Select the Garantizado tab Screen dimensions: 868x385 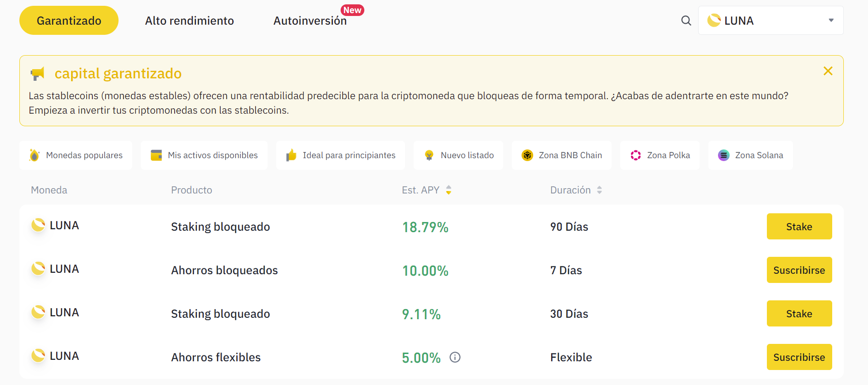click(x=69, y=21)
